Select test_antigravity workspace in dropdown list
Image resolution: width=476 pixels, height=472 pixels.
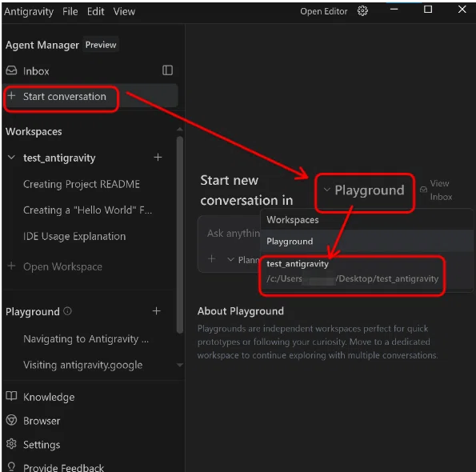[366, 271]
